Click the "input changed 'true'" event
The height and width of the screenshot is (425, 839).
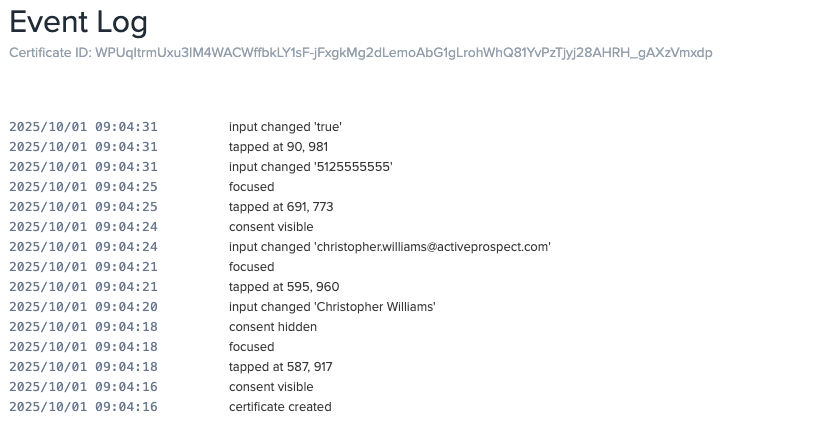coord(286,127)
